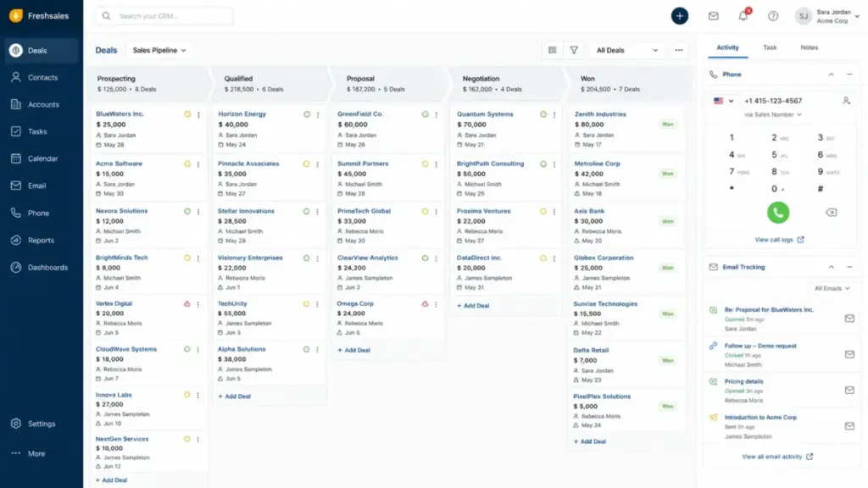Open notifications bell icon

coord(743,16)
